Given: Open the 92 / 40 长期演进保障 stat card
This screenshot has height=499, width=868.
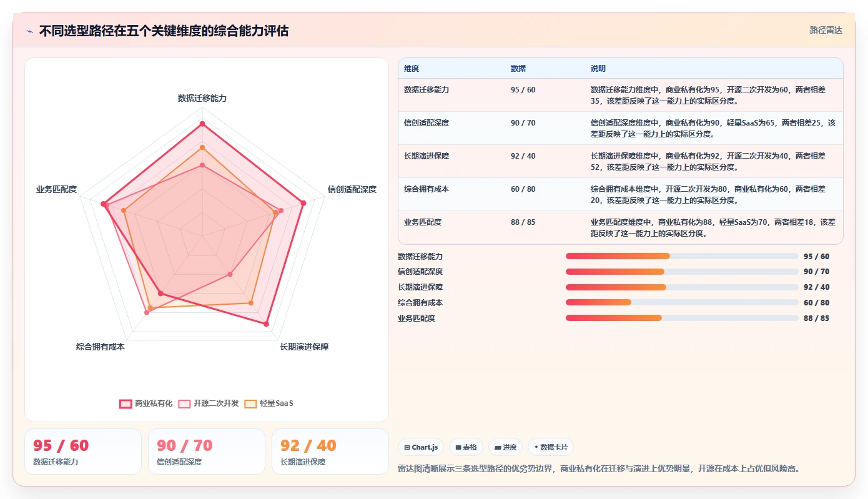Looking at the screenshot, I should coord(330,452).
